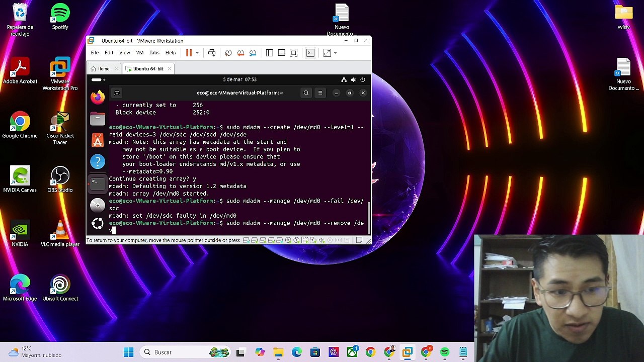Open the Ubuntu clock showing 5 de mar 07:53

click(240, 79)
